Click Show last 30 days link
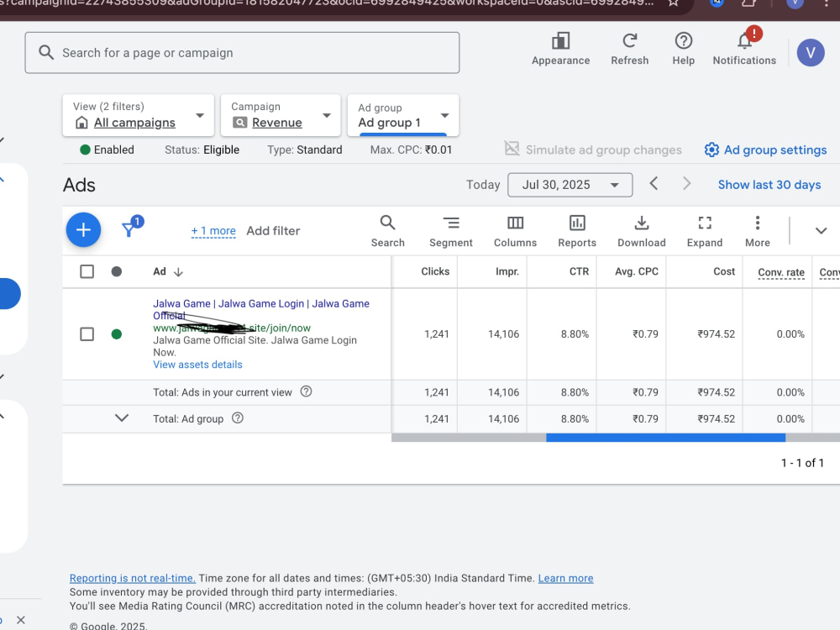The width and height of the screenshot is (840, 630). 769,185
